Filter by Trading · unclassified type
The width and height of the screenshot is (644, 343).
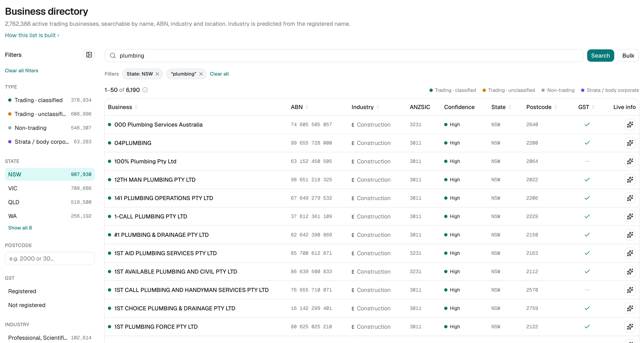[50, 114]
